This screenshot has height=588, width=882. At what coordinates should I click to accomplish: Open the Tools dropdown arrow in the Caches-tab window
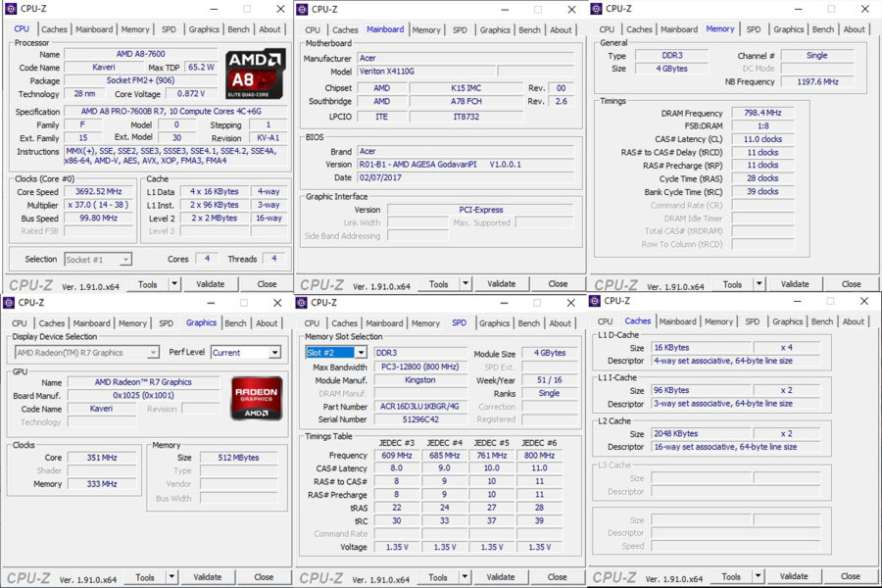[x=759, y=576]
